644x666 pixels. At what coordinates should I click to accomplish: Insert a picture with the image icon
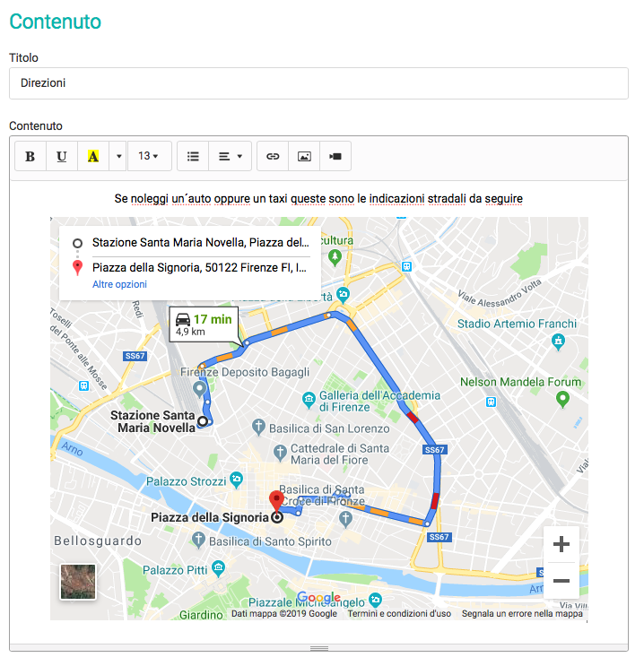(304, 156)
